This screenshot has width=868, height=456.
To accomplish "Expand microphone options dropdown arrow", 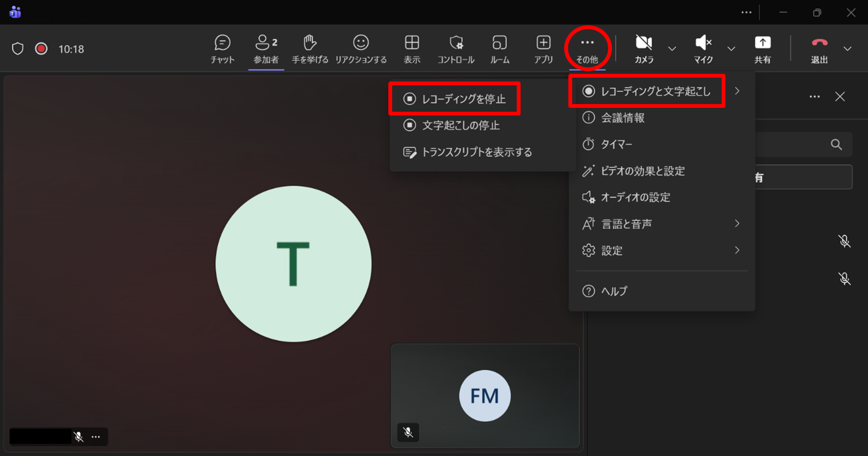I will [731, 49].
